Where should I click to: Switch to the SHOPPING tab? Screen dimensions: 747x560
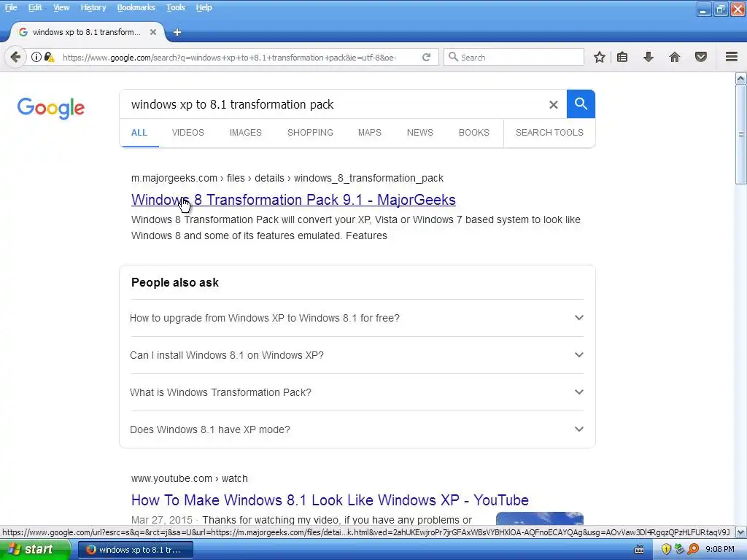click(x=310, y=133)
